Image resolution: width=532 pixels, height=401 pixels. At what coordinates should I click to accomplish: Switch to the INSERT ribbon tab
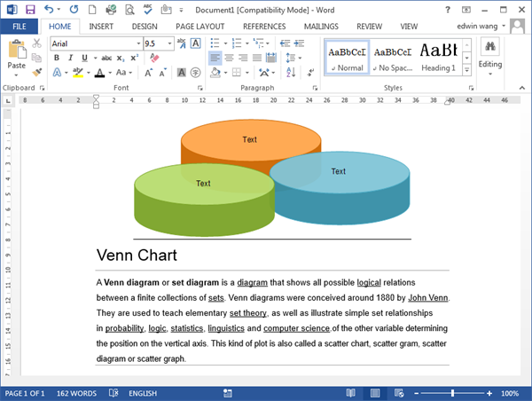pyautogui.click(x=100, y=27)
